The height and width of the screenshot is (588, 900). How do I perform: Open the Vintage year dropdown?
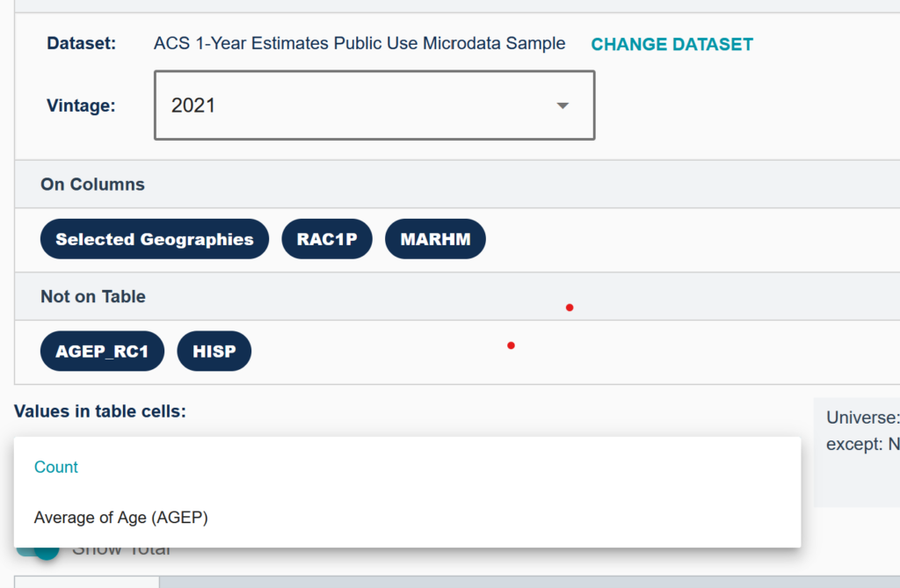coord(374,105)
